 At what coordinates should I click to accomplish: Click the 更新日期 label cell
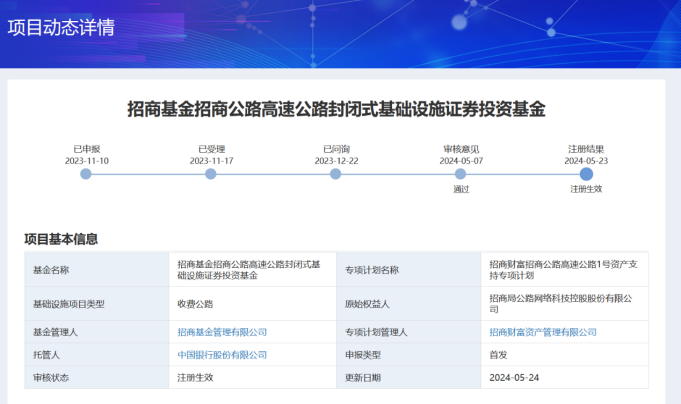coord(409,378)
